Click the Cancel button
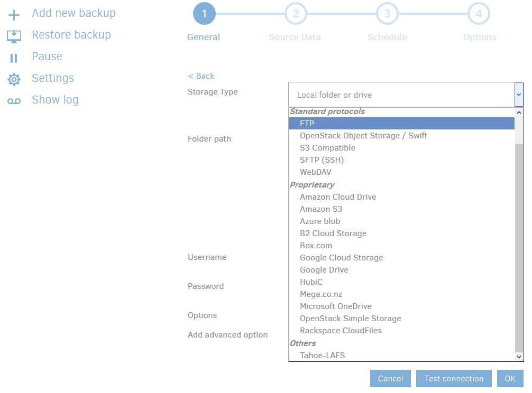 pyautogui.click(x=390, y=379)
